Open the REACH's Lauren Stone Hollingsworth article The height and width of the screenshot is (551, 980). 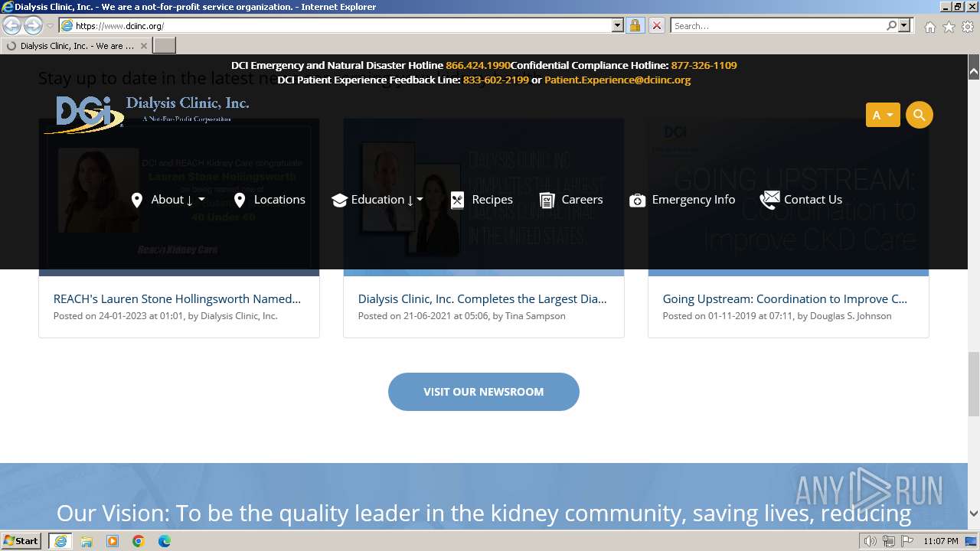pos(177,298)
